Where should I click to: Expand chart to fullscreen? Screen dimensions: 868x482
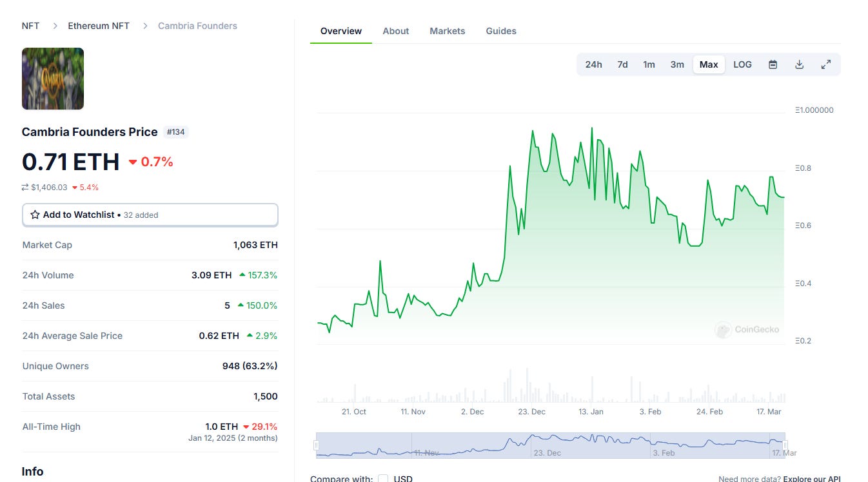point(825,64)
